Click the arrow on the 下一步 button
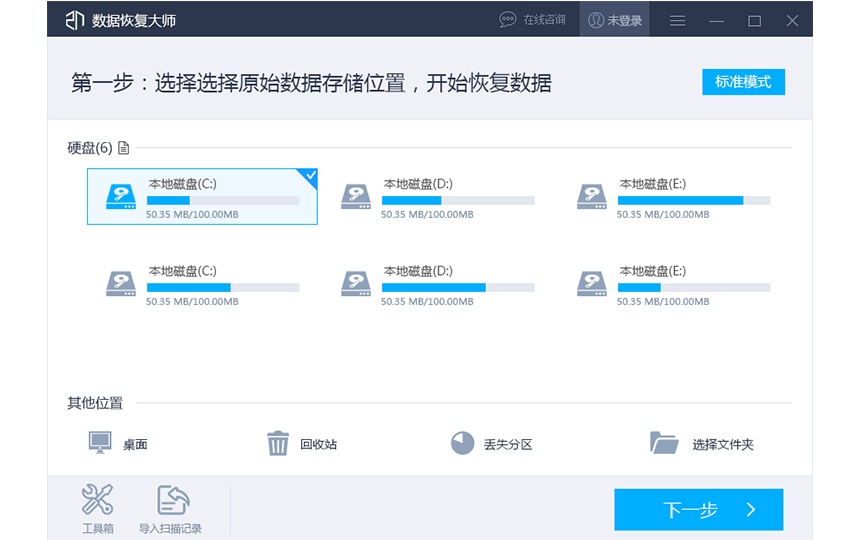The height and width of the screenshot is (540, 860). pos(752,510)
